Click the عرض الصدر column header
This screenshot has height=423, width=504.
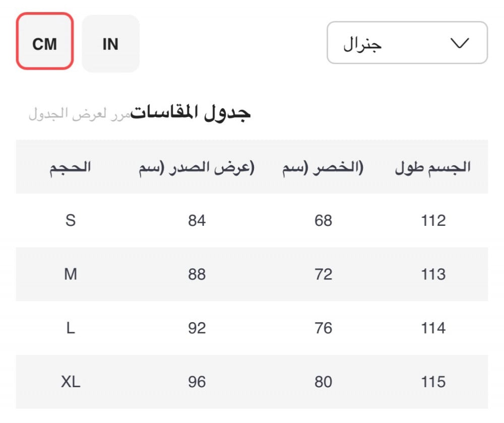pyautogui.click(x=197, y=167)
